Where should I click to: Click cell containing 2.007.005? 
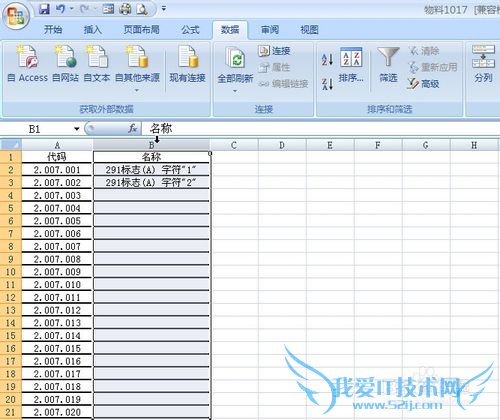pos(57,221)
